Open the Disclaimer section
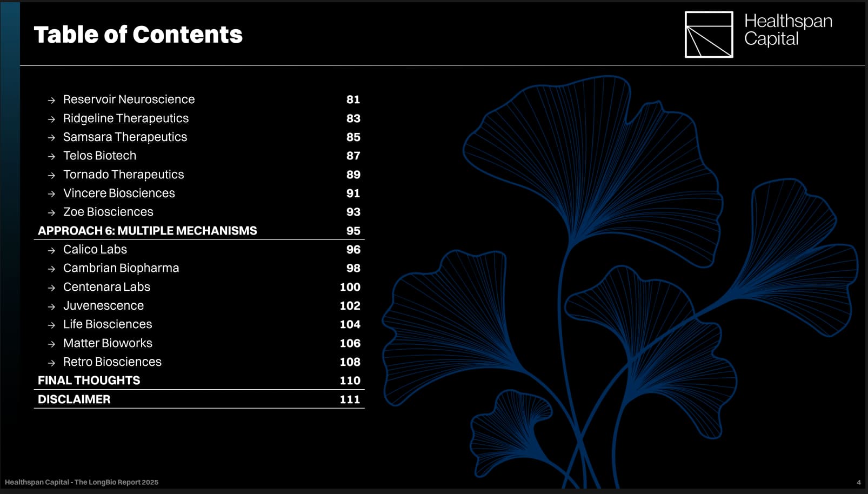The image size is (868, 494). pyautogui.click(x=74, y=399)
